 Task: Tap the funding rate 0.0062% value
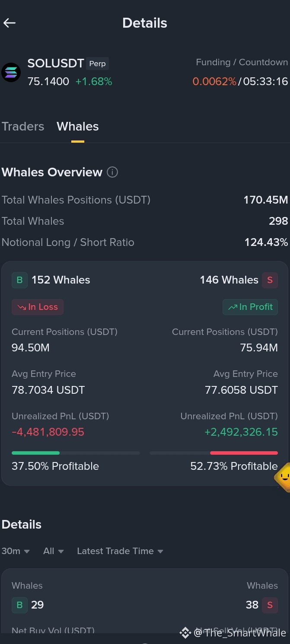click(x=214, y=81)
